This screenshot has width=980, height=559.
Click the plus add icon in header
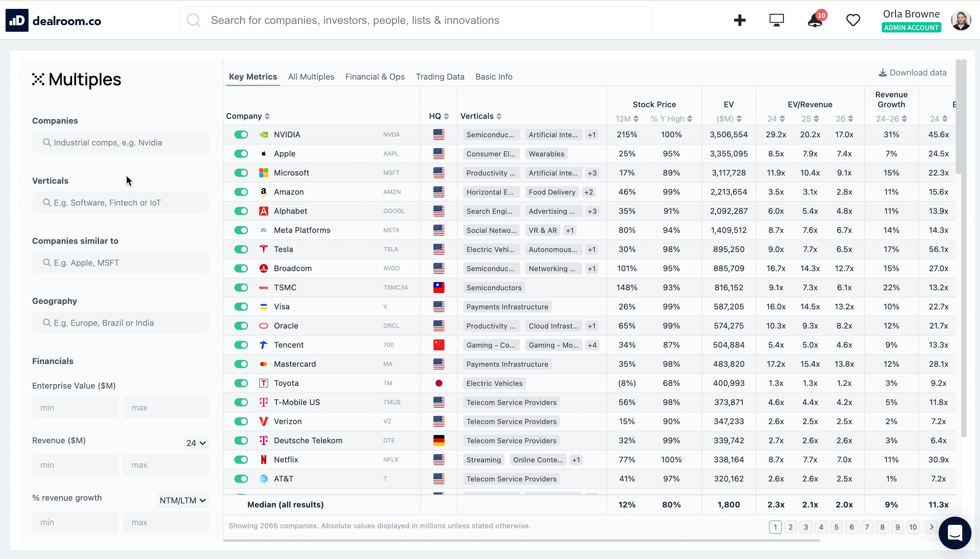740,20
